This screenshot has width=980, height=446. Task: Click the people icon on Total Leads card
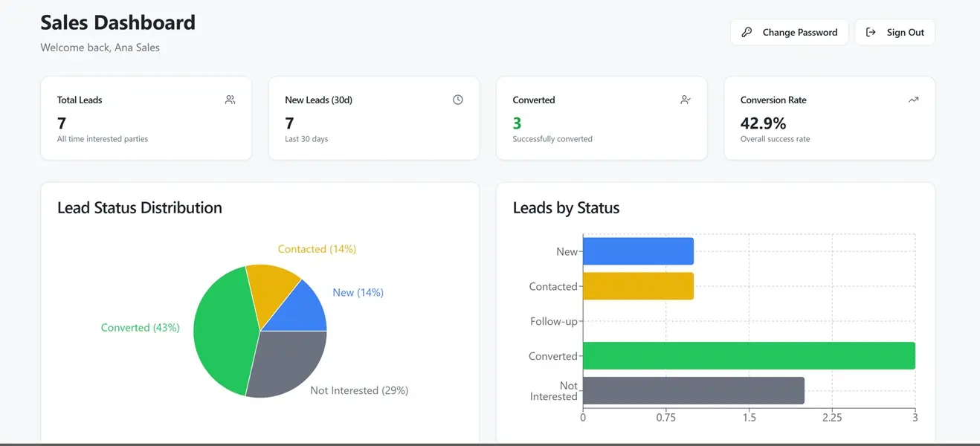230,100
